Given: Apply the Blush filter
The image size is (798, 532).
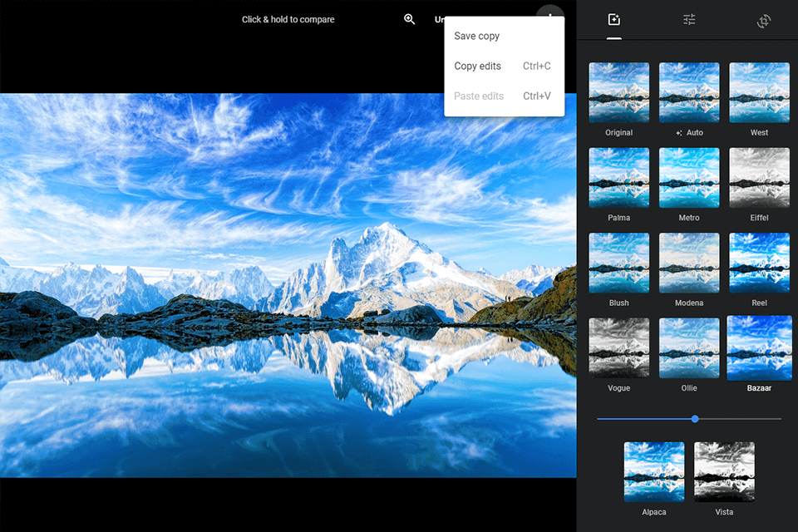Looking at the screenshot, I should [618, 263].
